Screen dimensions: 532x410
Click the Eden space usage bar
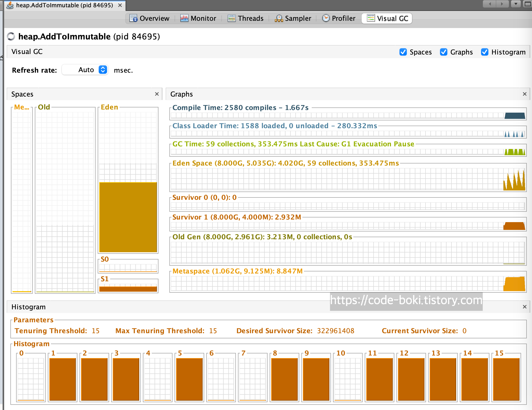click(128, 217)
